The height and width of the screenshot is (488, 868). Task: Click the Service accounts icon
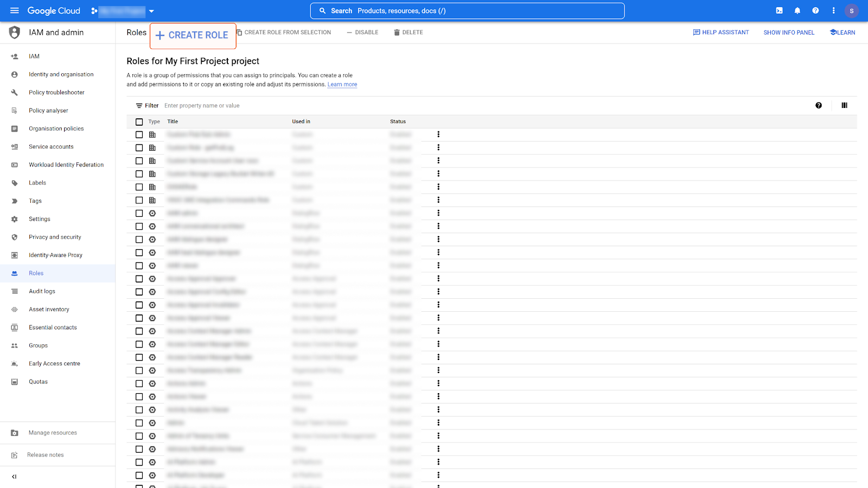point(15,147)
